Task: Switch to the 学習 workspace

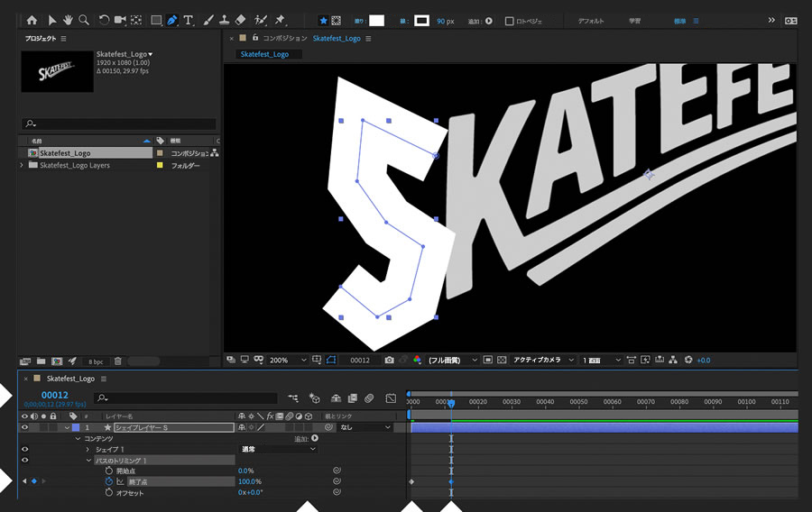Action: [635, 20]
